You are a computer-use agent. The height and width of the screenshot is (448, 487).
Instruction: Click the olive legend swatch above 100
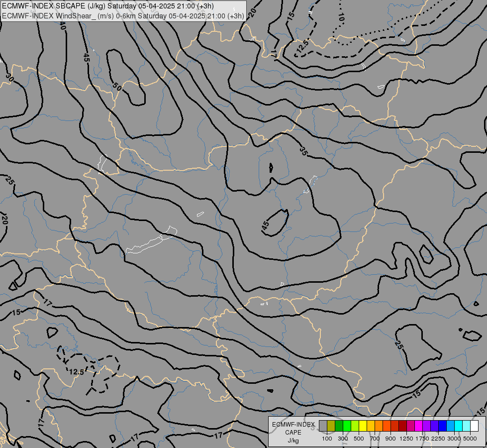(x=331, y=426)
